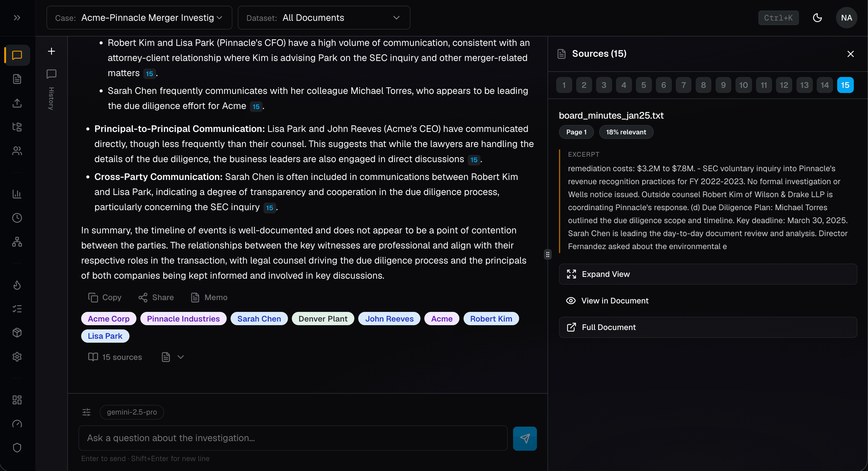The image size is (868, 471).
Task: Open the Case selector dropdown
Action: click(x=139, y=18)
